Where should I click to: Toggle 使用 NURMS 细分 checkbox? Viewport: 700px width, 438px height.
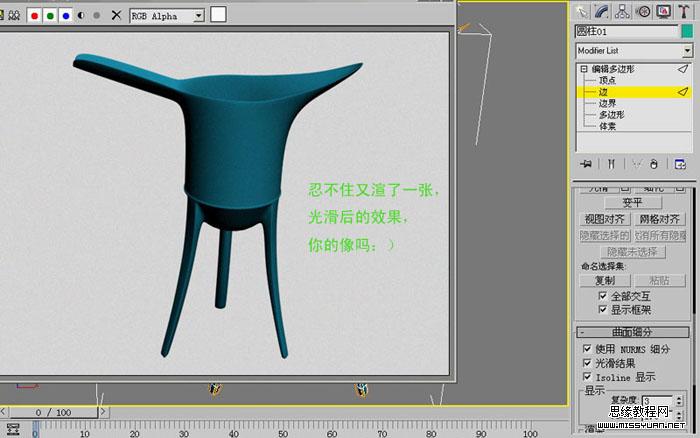coord(587,349)
